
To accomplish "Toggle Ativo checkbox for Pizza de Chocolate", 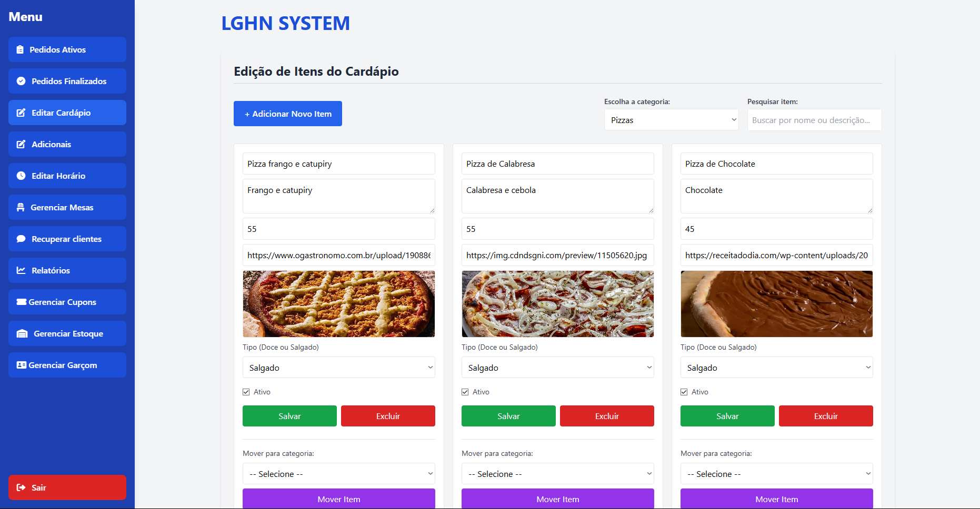I will click(x=684, y=392).
